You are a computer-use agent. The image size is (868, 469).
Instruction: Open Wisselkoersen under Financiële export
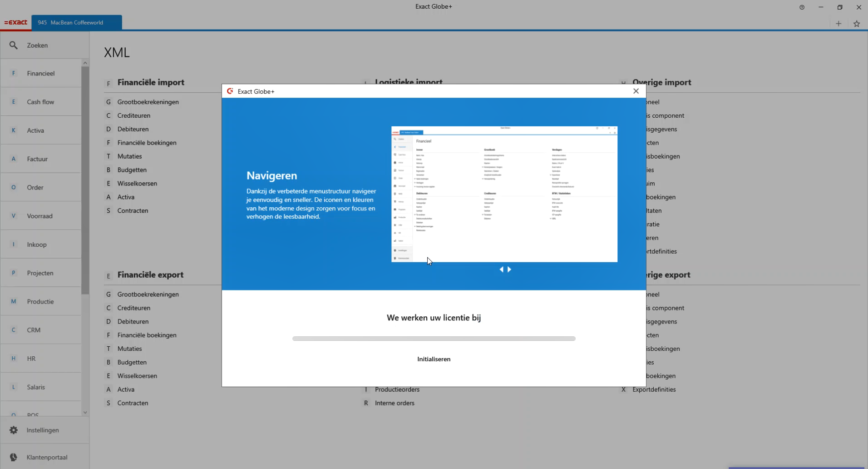[x=137, y=376]
